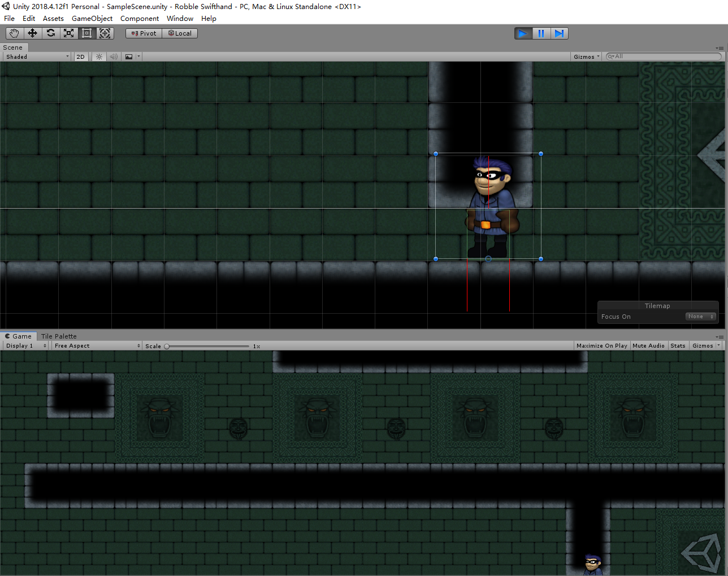728x576 pixels.
Task: Open Free Aspect dropdown
Action: click(x=97, y=345)
